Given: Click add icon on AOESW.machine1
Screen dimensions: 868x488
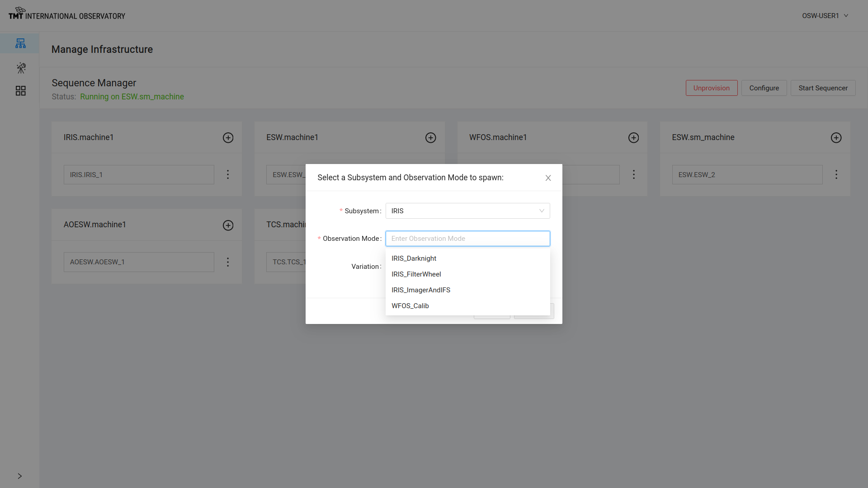Looking at the screenshot, I should point(228,225).
